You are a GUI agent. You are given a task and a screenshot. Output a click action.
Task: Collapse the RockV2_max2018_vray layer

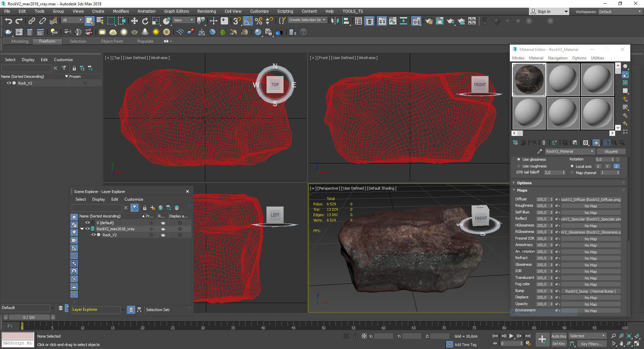coord(82,229)
